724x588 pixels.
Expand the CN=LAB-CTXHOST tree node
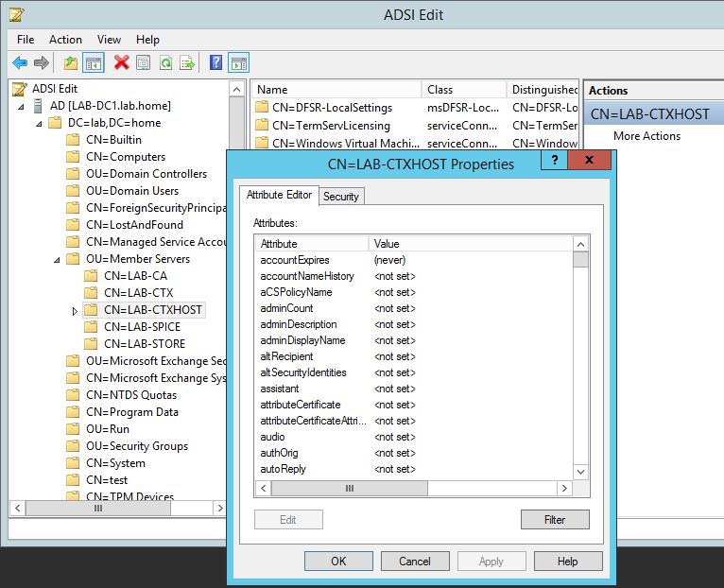tap(75, 310)
